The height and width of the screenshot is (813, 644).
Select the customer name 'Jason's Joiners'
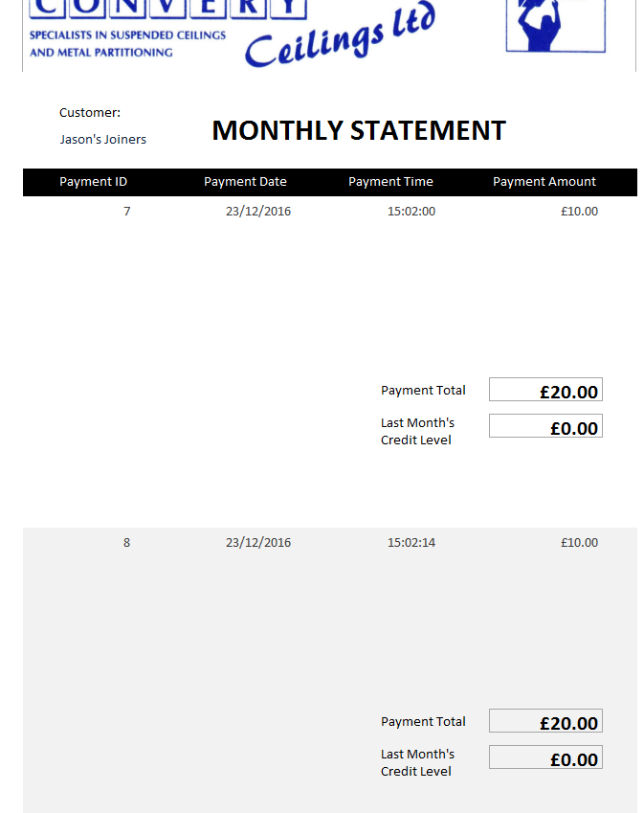pyautogui.click(x=103, y=139)
